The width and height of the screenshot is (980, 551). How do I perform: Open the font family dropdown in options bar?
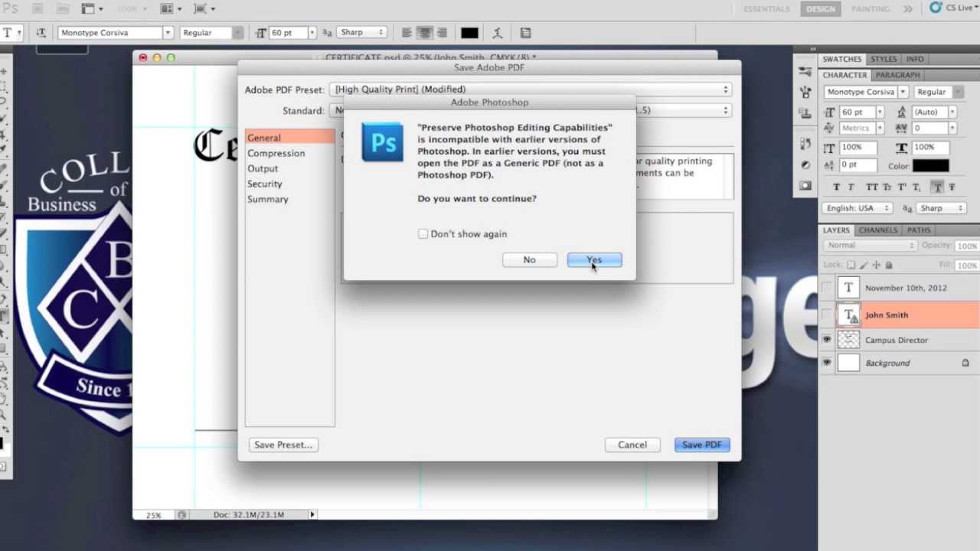(167, 33)
